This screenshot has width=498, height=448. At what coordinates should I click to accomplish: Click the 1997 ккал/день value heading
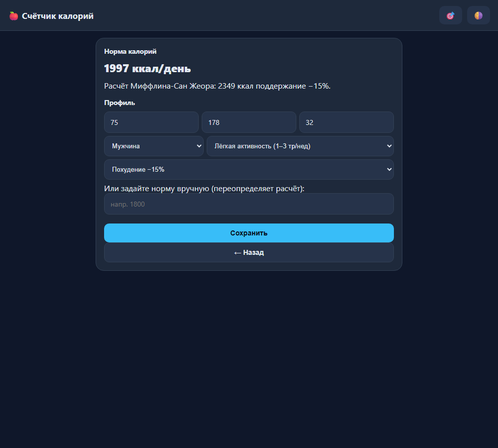(x=147, y=69)
